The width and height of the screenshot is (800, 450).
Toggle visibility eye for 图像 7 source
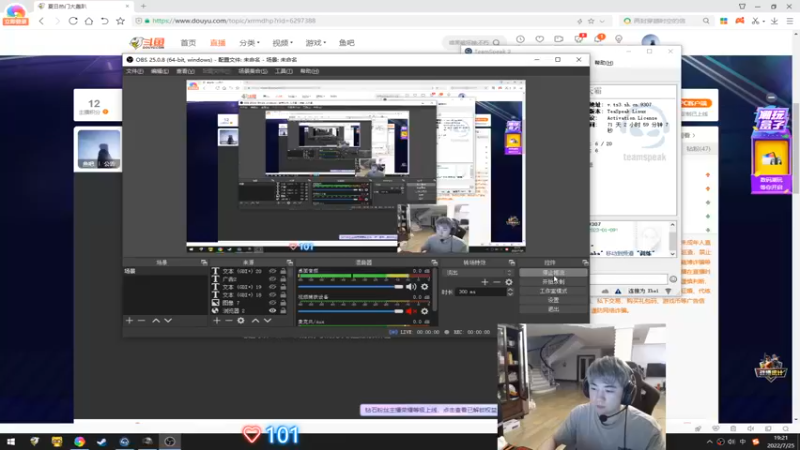tap(272, 303)
